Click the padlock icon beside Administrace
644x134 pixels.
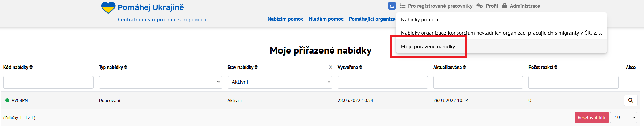pyautogui.click(x=505, y=6)
